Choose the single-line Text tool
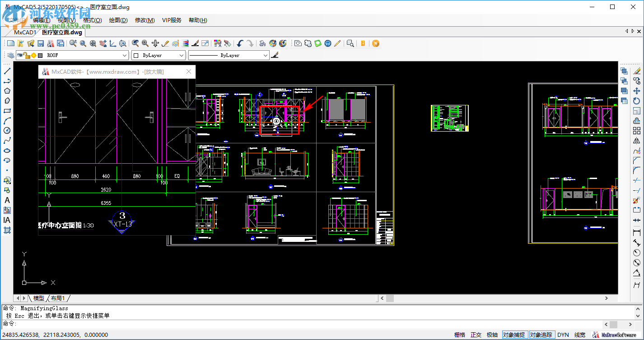Screen dimensions: 644x340 tap(7, 200)
